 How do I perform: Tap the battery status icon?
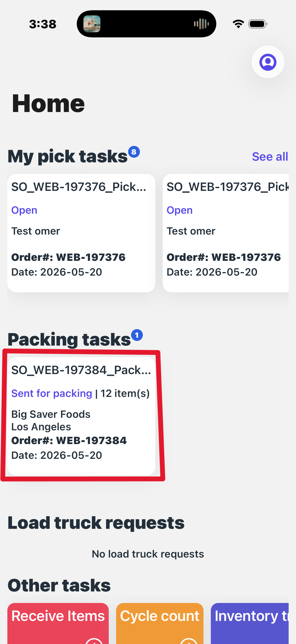(x=258, y=24)
